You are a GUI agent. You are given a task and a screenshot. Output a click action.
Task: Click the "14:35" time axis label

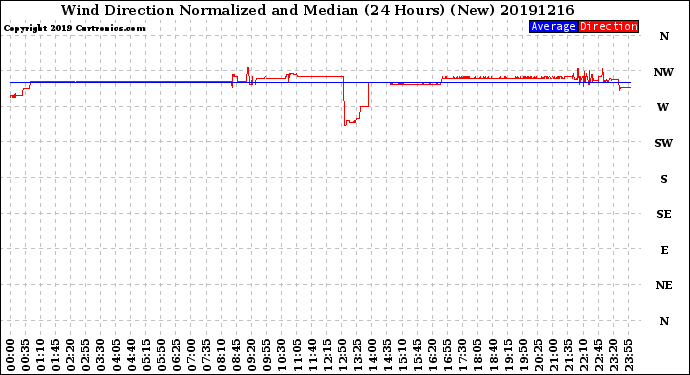point(387,355)
